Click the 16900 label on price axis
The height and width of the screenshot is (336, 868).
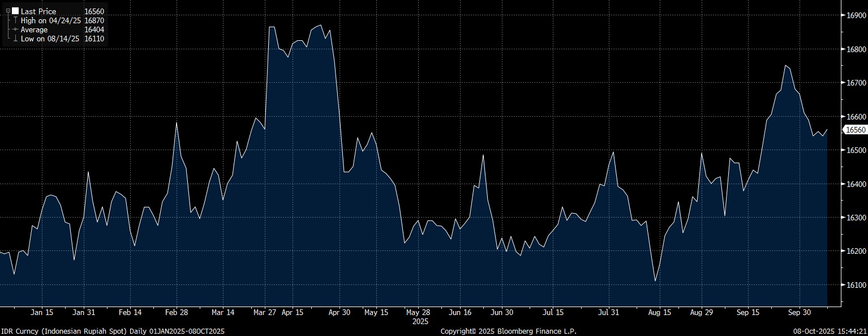(855, 15)
